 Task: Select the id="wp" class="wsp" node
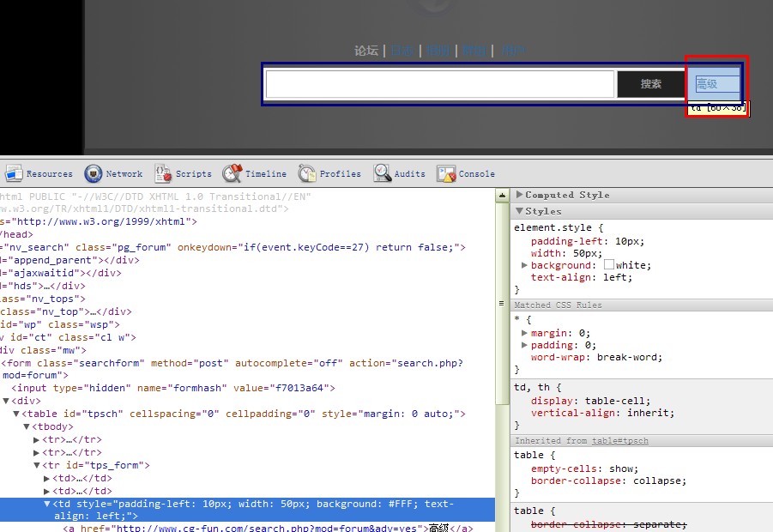point(60,324)
